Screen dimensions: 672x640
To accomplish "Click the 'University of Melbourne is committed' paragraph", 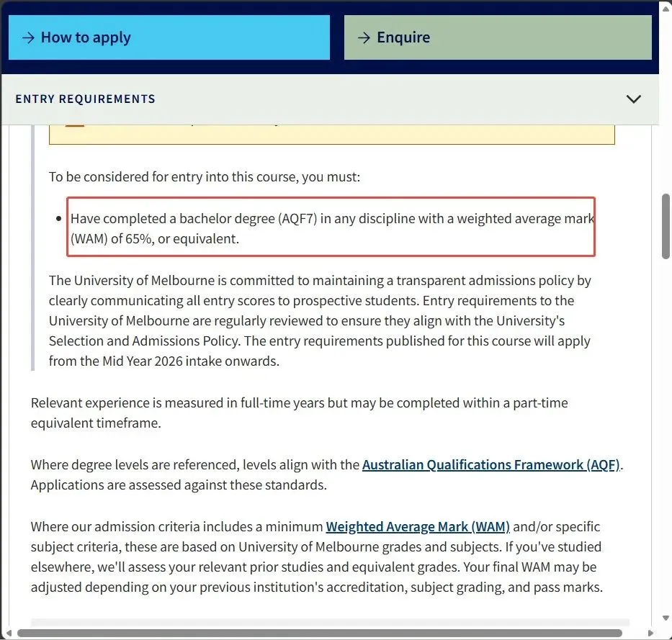I will 320,321.
